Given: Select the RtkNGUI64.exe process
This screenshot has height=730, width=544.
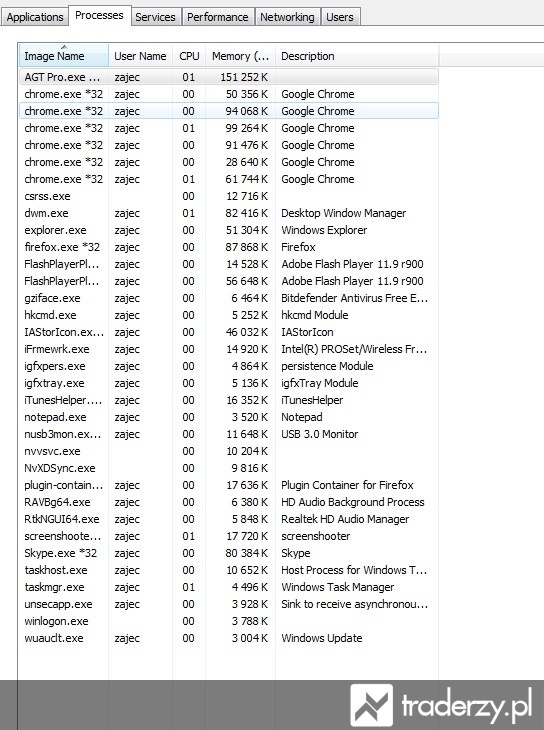Looking at the screenshot, I should tap(229, 519).
